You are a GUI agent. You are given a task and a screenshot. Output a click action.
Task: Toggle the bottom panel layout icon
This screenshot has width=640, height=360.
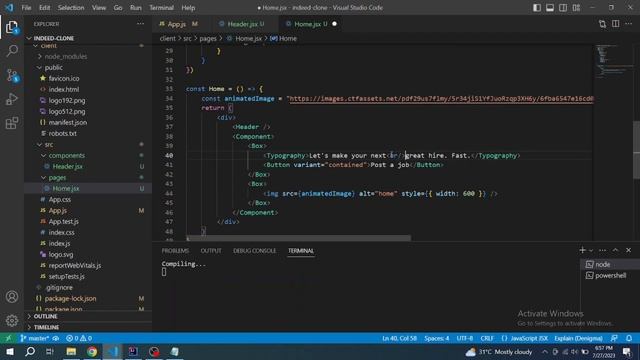550,8
